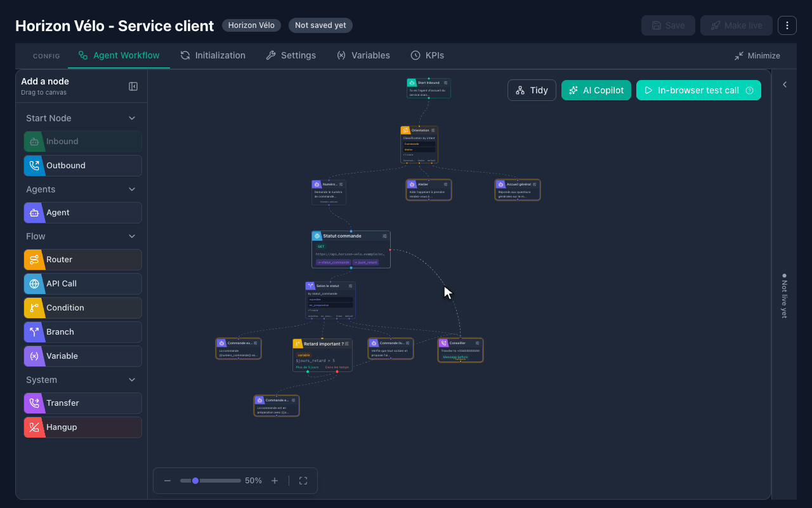Viewport: 812px width, 508px height.
Task: Pick the Branch node icon
Action: click(x=34, y=332)
